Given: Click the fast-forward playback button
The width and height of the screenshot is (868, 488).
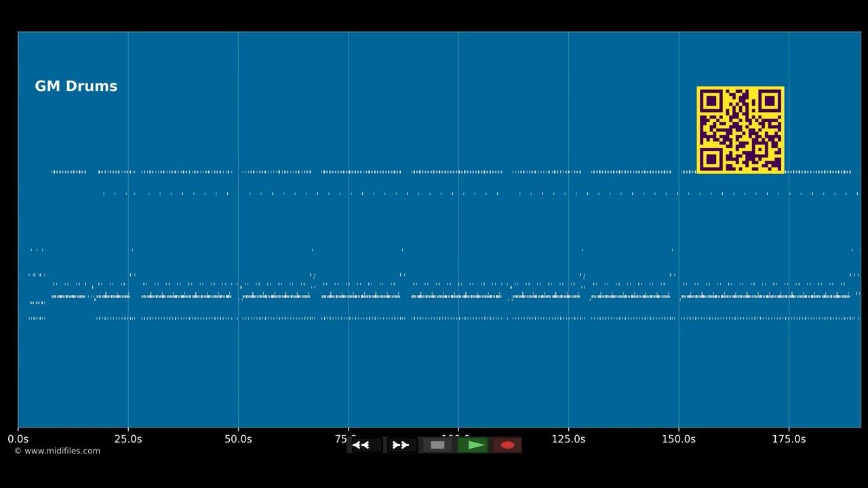Looking at the screenshot, I should point(401,445).
